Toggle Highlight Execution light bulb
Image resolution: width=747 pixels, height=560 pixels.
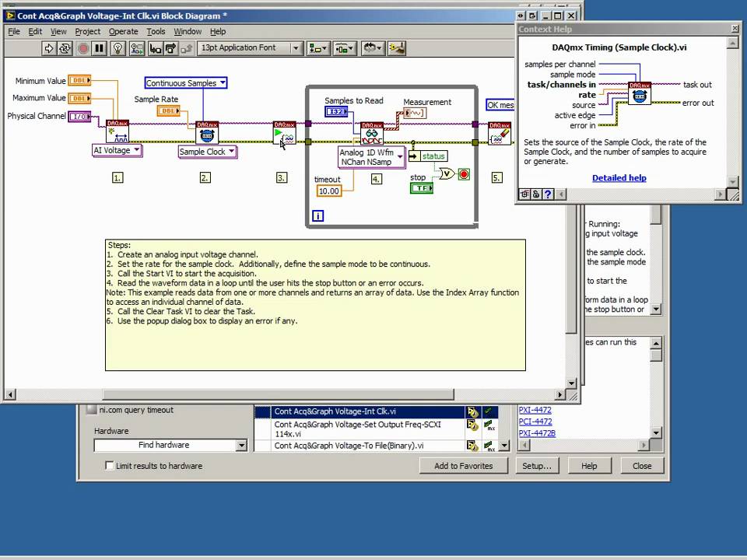(117, 48)
